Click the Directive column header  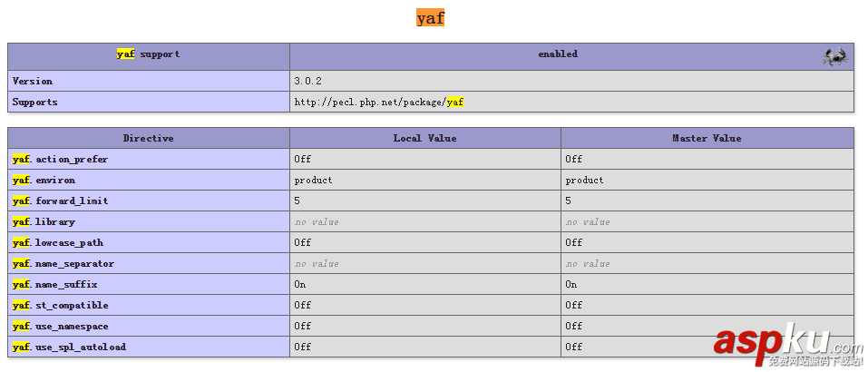149,139
